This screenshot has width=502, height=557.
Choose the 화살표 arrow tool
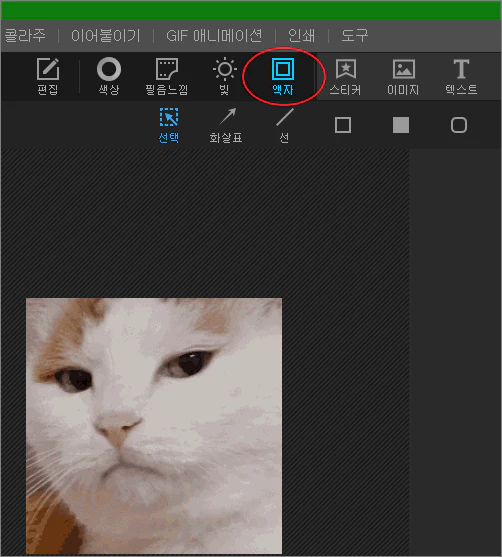pyautogui.click(x=226, y=125)
